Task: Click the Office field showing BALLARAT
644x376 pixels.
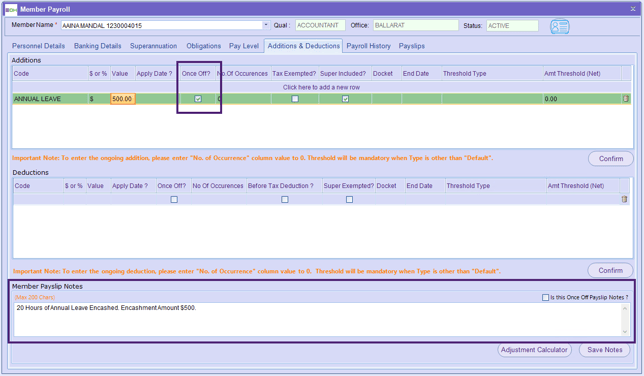Action: click(415, 25)
